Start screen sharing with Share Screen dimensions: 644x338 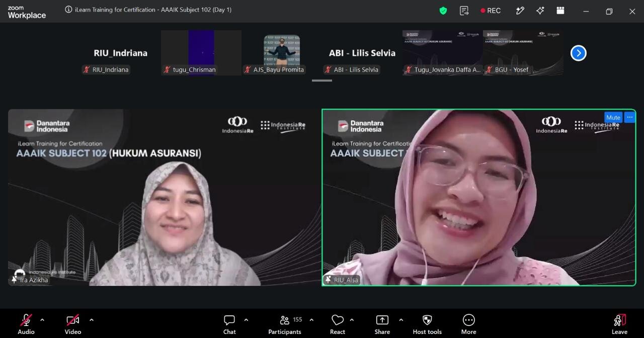click(382, 324)
